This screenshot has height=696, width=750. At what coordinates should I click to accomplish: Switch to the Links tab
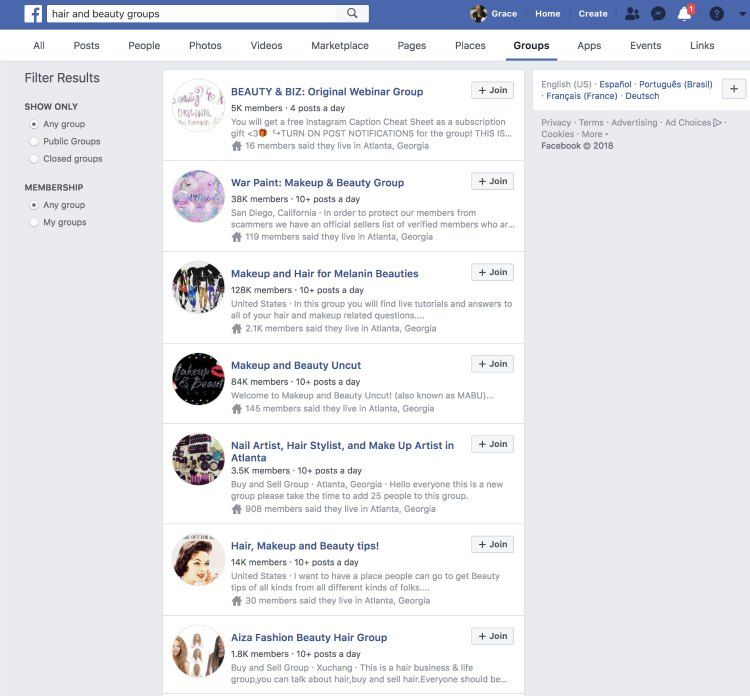702,45
